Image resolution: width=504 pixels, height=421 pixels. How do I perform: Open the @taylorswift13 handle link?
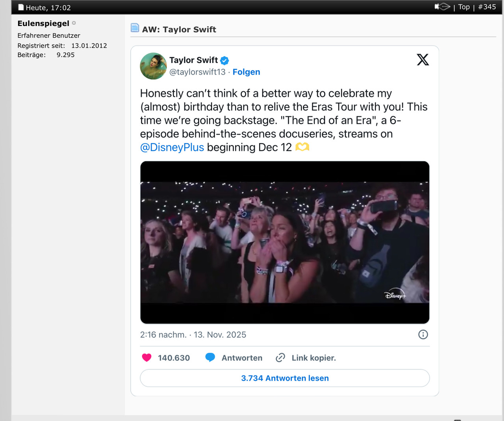coord(197,72)
